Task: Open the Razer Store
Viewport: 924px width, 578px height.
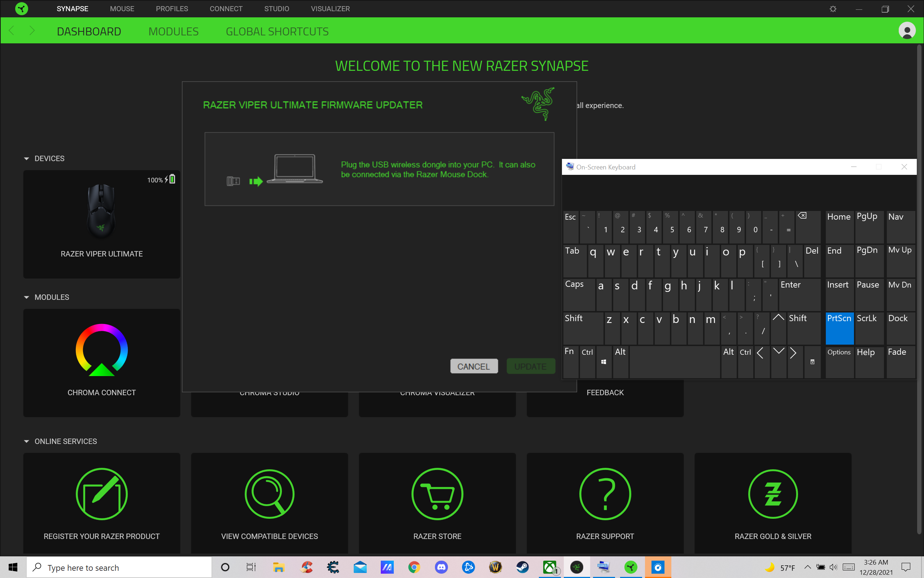Action: click(437, 503)
